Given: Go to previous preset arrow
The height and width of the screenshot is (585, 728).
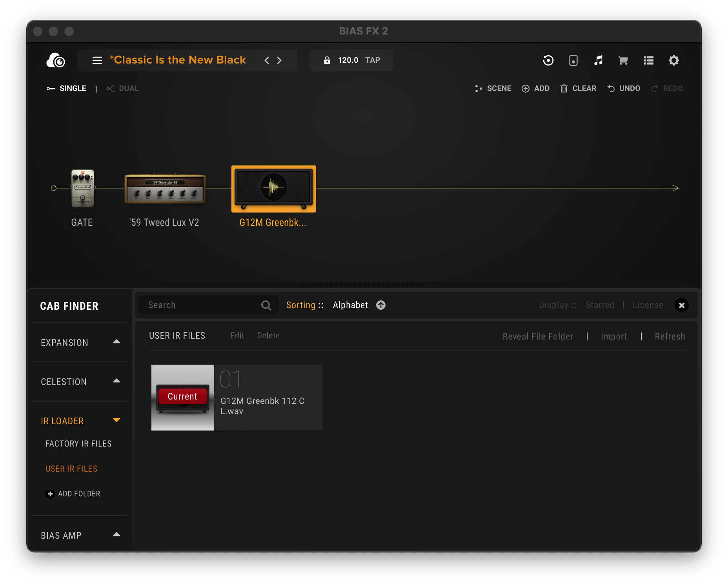Looking at the screenshot, I should 267,60.
